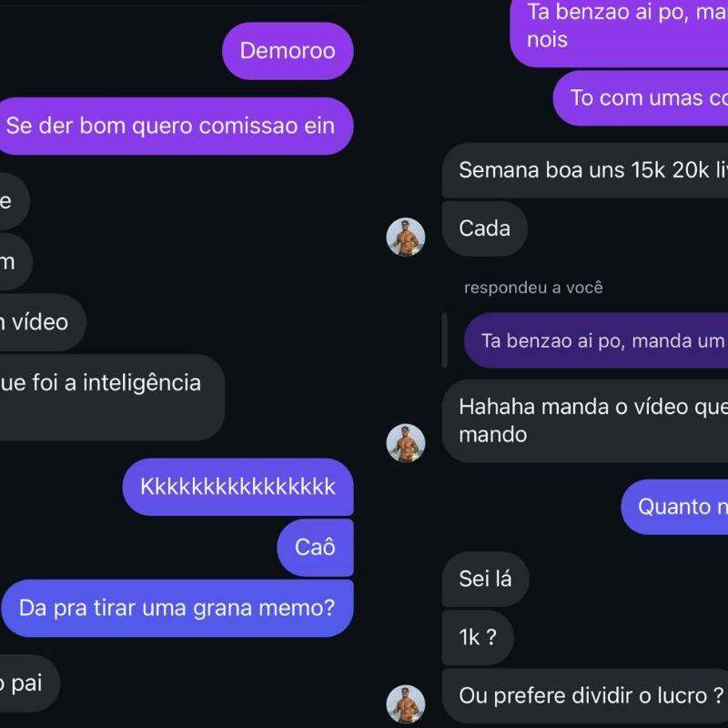This screenshot has height=728, width=728.
Task: Tap the profile avatar beside "Cada"
Action: [405, 237]
